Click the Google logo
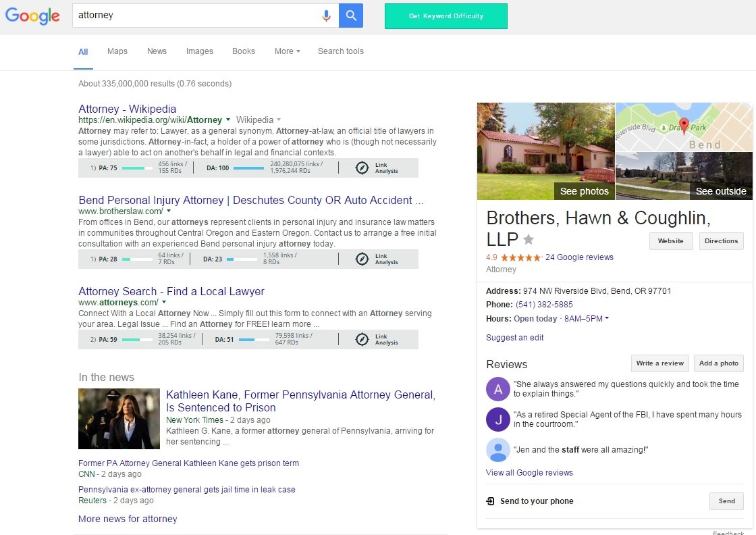Viewport: 756px width, 535px height. pos(32,16)
